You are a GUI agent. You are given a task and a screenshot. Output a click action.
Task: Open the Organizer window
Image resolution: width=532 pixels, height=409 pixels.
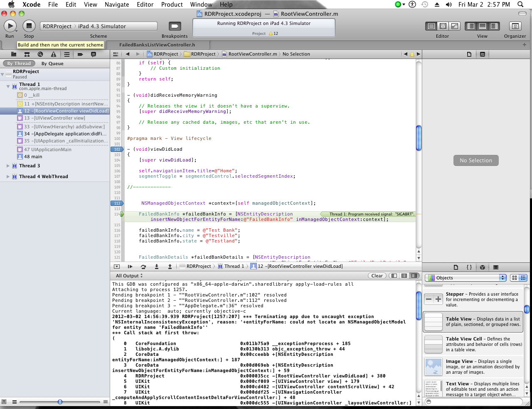(515, 26)
